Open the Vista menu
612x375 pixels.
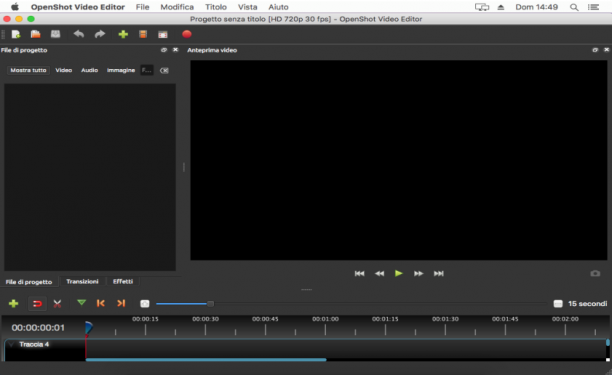click(247, 7)
